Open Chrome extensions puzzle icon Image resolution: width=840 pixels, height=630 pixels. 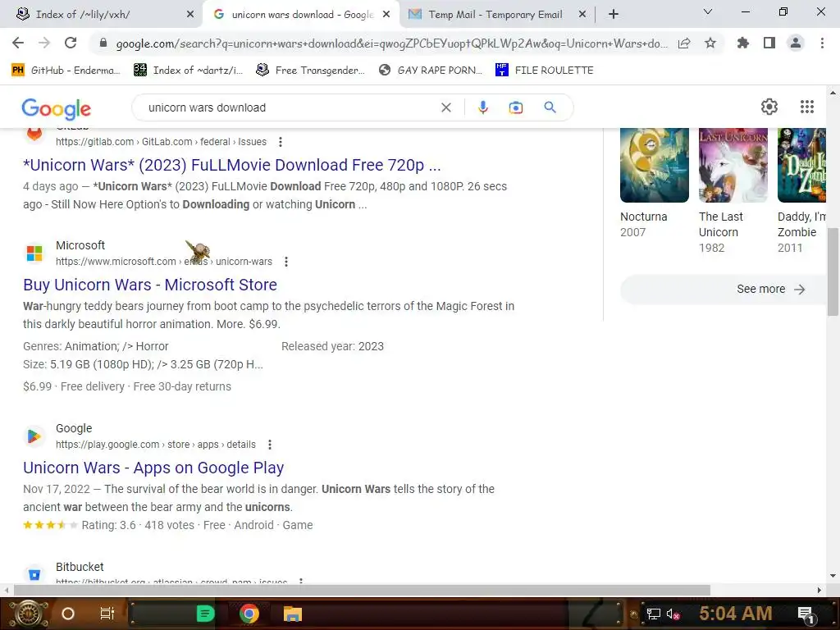[x=743, y=43]
